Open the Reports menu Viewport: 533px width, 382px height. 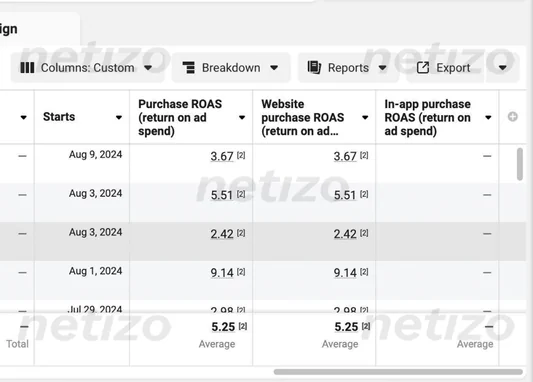[x=348, y=68]
